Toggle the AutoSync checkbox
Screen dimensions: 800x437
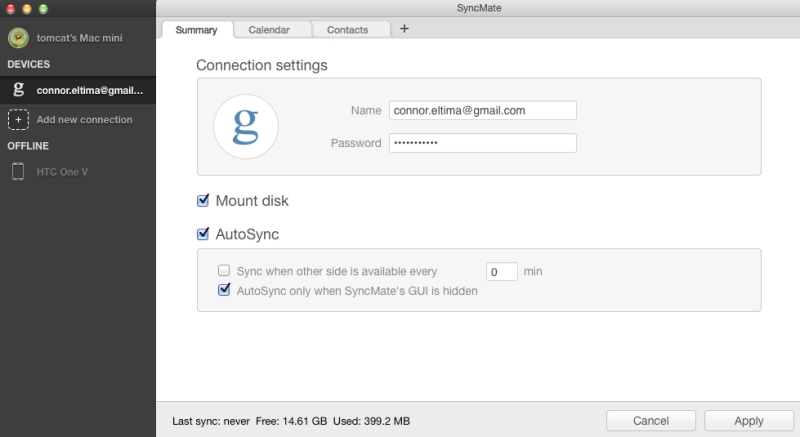tap(203, 234)
